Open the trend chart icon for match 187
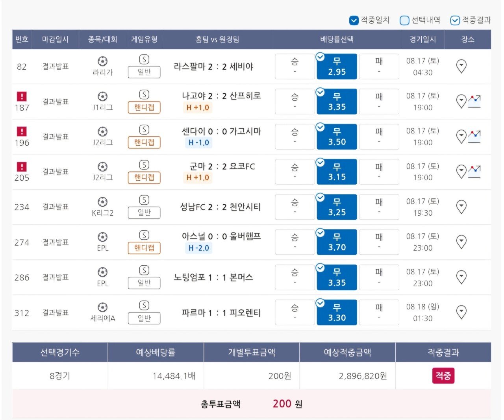This screenshot has height=420, width=504. [474, 102]
